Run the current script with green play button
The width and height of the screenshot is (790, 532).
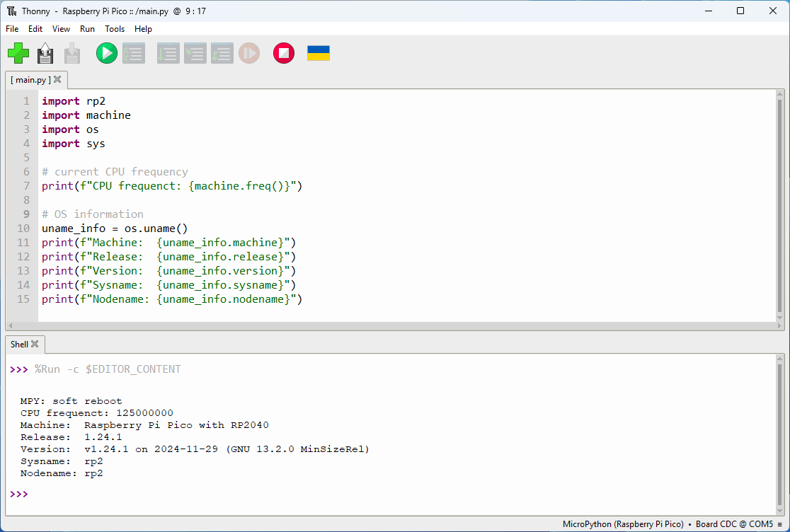[107, 53]
